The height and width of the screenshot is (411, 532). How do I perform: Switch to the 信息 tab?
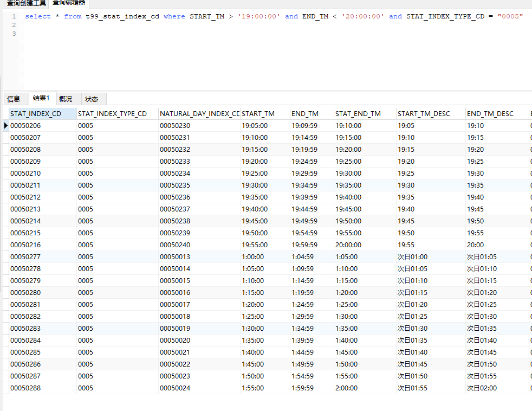coord(14,99)
